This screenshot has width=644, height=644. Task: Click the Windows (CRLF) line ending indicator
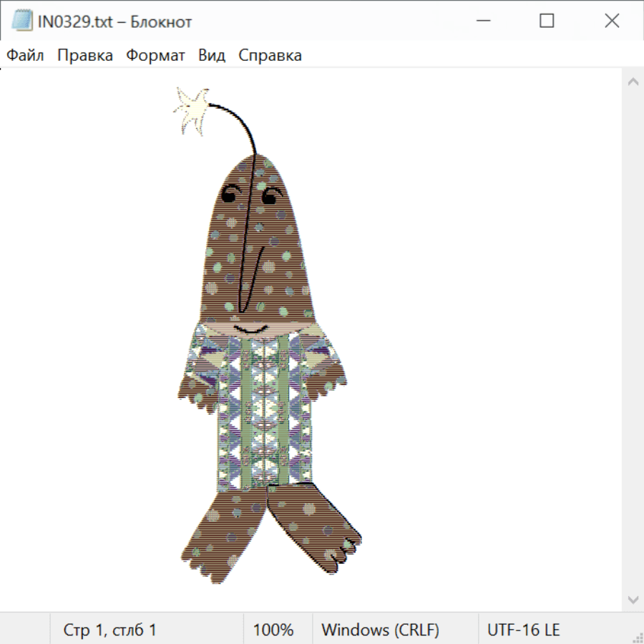[380, 630]
